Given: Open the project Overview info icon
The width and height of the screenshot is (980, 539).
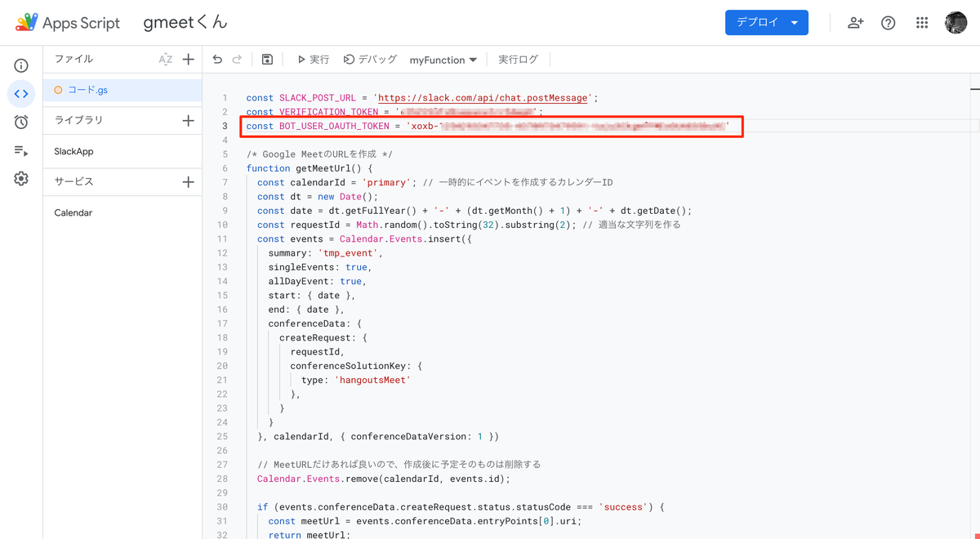Looking at the screenshot, I should [x=21, y=65].
